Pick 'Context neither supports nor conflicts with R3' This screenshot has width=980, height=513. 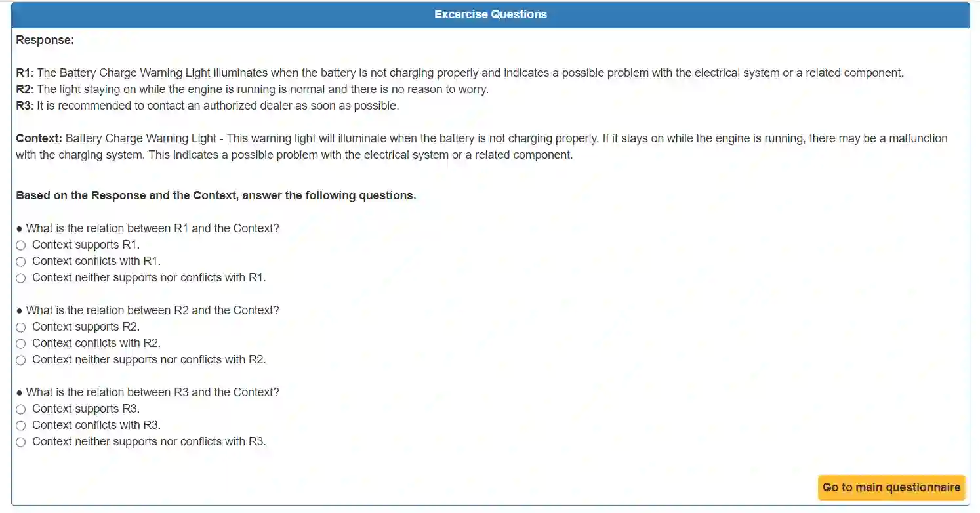[21, 442]
